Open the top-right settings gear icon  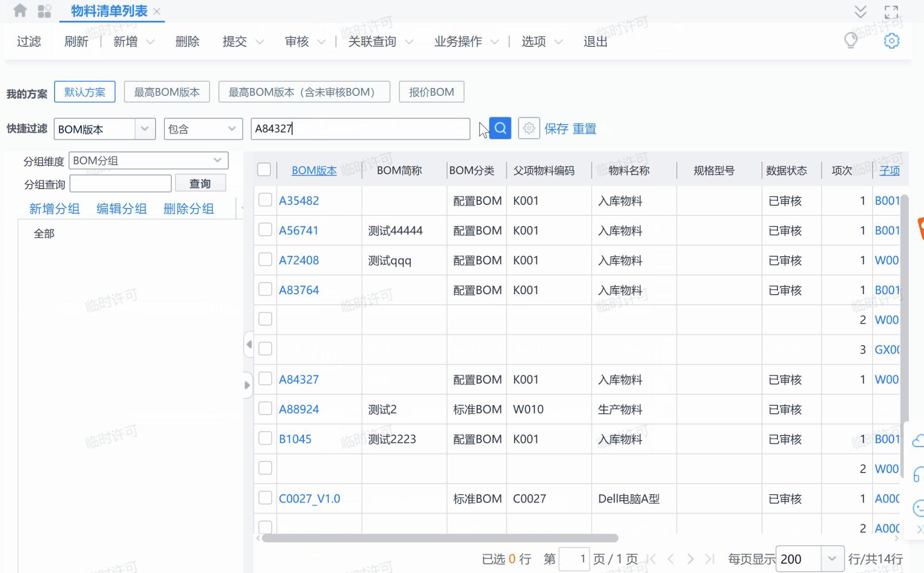(891, 41)
